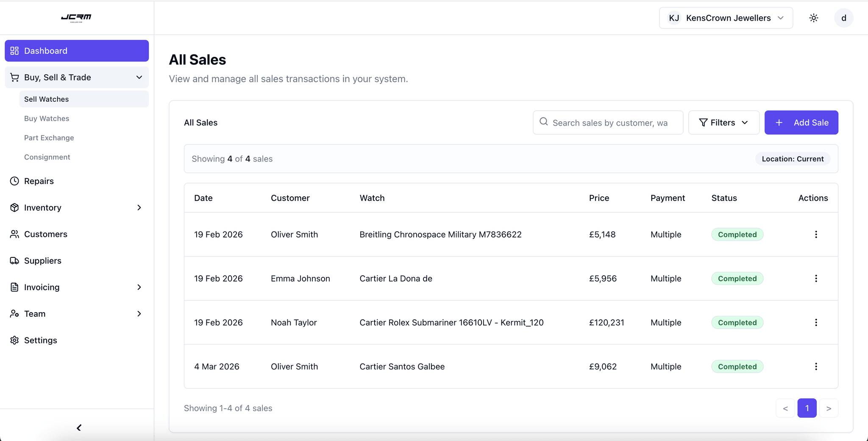Click the Add Sale button

click(801, 122)
